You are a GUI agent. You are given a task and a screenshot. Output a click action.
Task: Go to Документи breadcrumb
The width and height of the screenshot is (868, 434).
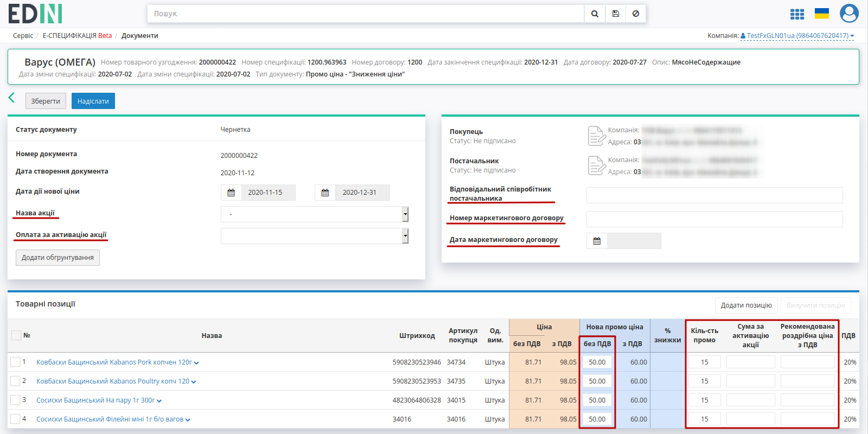click(140, 36)
